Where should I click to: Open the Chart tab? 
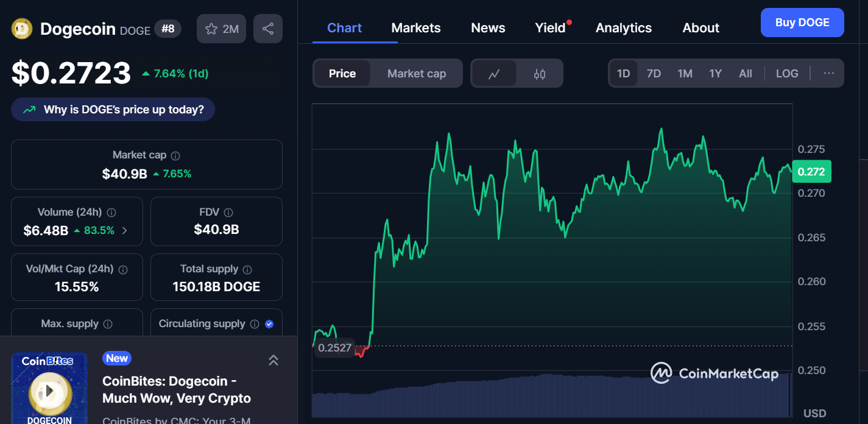[345, 28]
